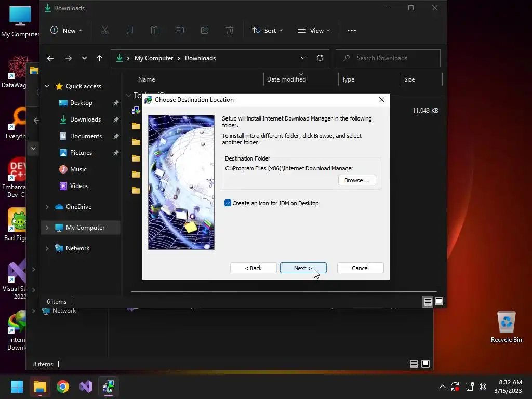Cancel the Internet Download Manager setup
Image resolution: width=532 pixels, height=399 pixels.
click(360, 268)
